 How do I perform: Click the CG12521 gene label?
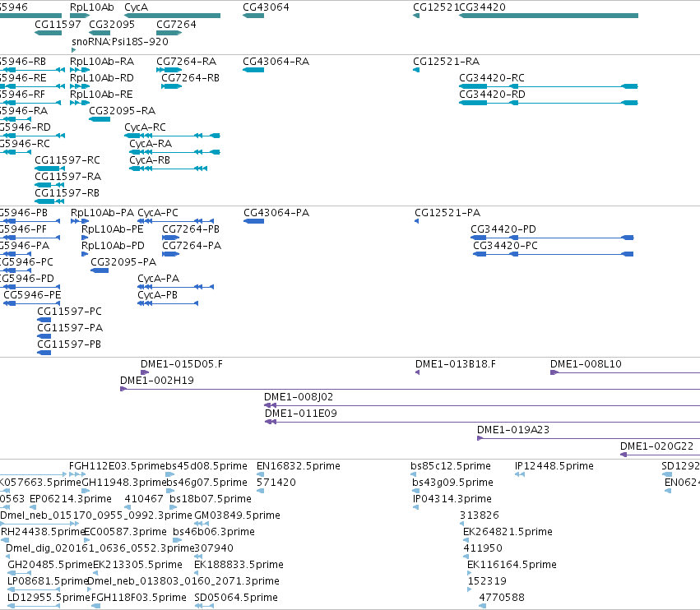[x=436, y=7]
